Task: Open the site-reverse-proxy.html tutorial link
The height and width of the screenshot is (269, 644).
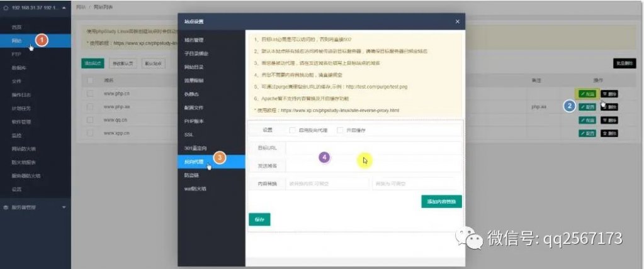Action: [x=340, y=111]
